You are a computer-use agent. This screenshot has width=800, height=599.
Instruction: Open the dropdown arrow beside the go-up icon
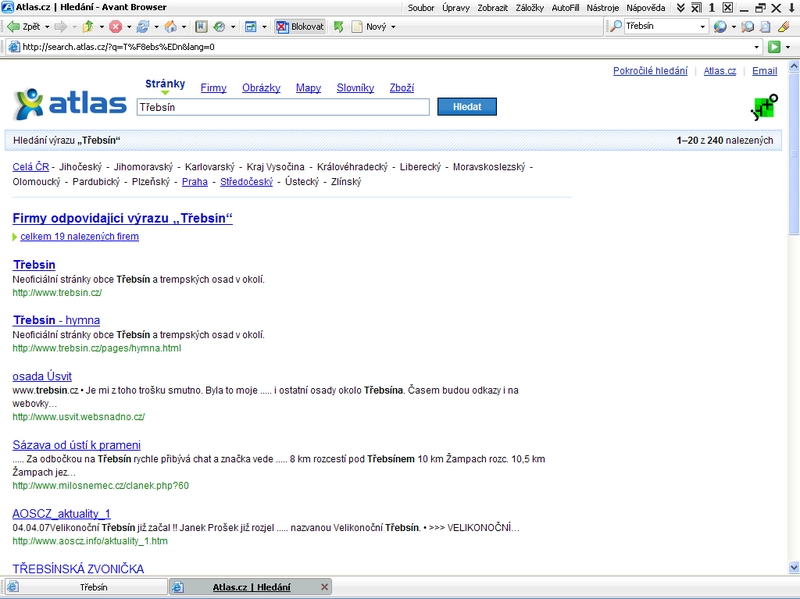click(x=102, y=27)
